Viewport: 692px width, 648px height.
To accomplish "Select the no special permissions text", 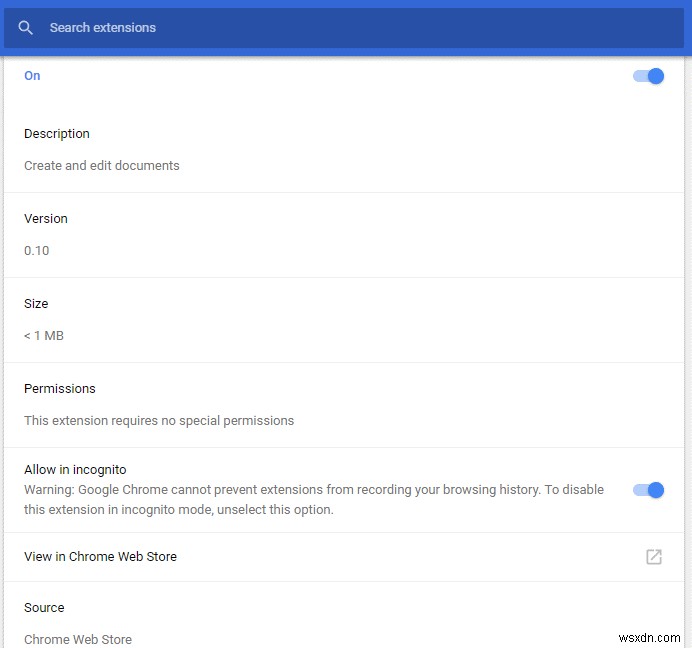I will pyautogui.click(x=159, y=421).
